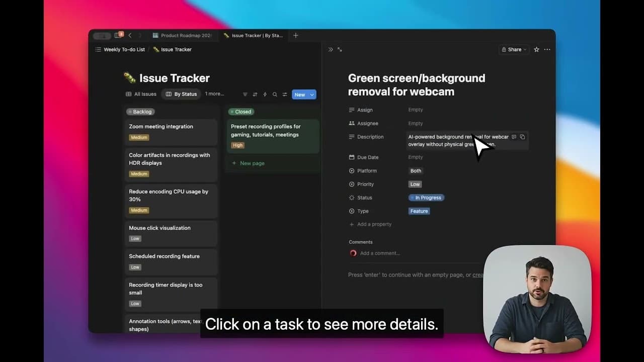Open view settings via the sliders icon

tap(285, 94)
